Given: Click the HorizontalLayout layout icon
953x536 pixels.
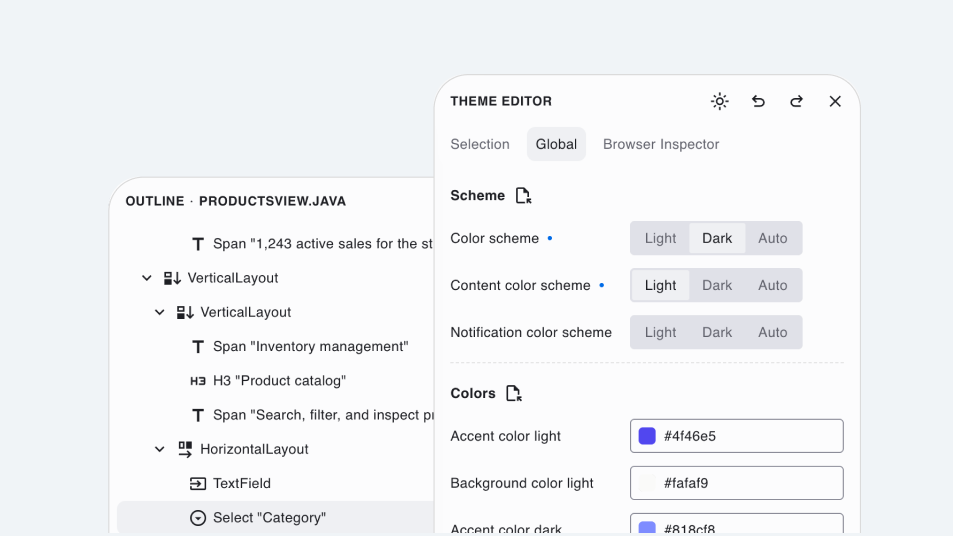Looking at the screenshot, I should click(185, 450).
